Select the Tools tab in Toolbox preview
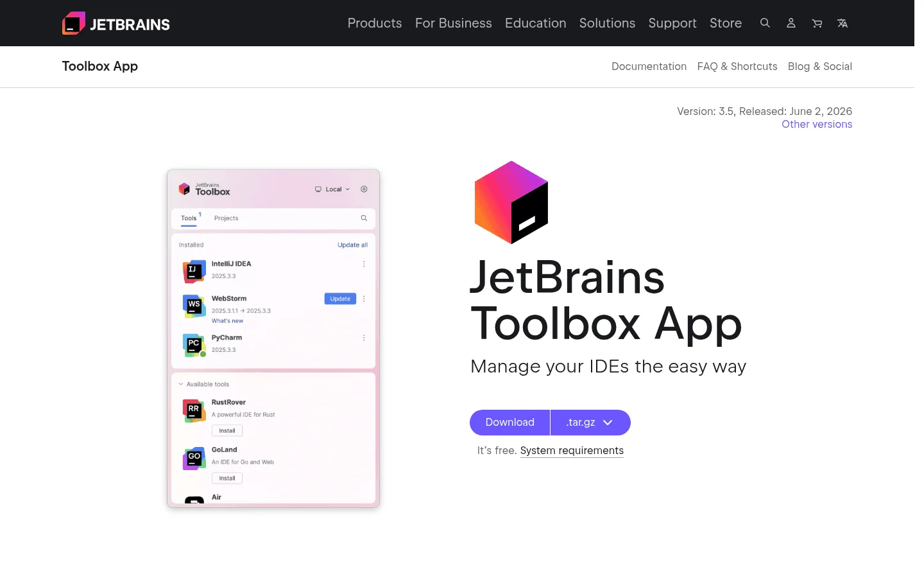924x578 pixels. pos(189,218)
